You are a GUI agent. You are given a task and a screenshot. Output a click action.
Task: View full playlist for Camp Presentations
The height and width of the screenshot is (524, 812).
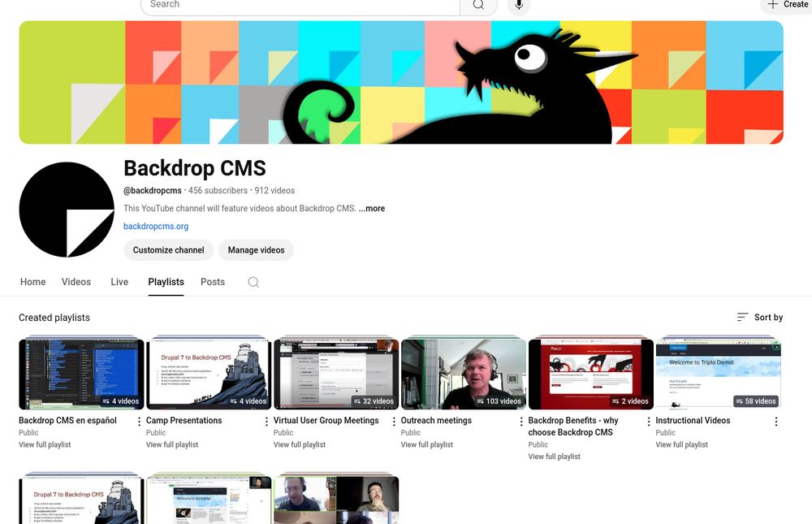pos(172,444)
